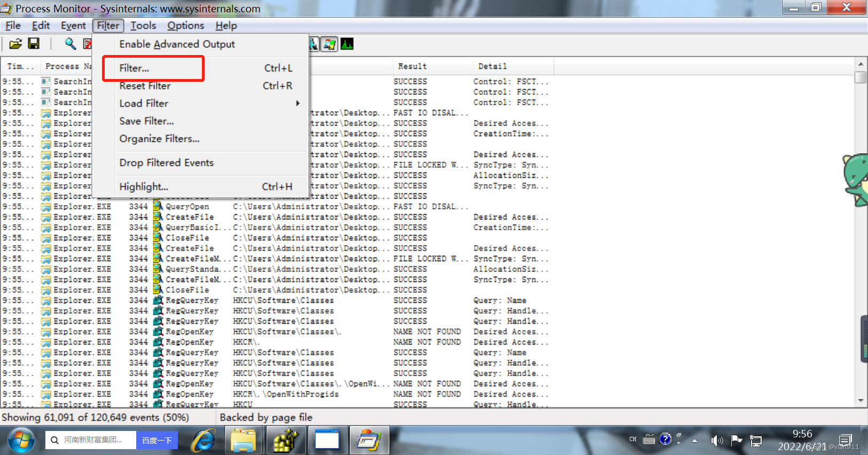Click the scrollbar down arrow

click(x=861, y=401)
